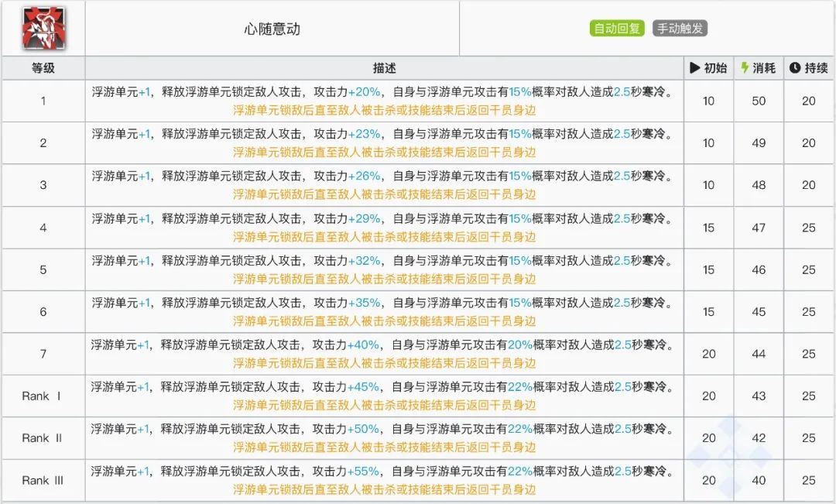Click the 15% probability in level 1 row
836x504 pixels.
point(520,91)
